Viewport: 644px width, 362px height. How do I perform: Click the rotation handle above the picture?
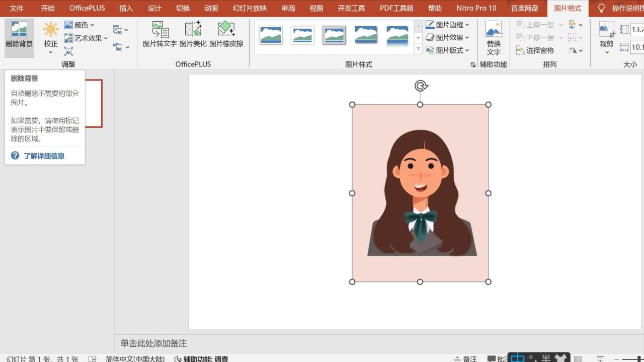[x=421, y=86]
